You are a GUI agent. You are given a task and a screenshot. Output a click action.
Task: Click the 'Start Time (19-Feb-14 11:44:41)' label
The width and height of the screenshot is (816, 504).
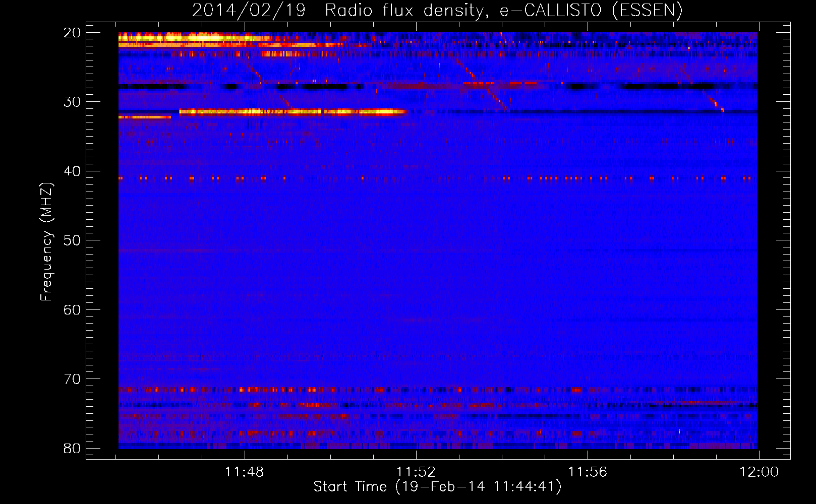coord(437,487)
